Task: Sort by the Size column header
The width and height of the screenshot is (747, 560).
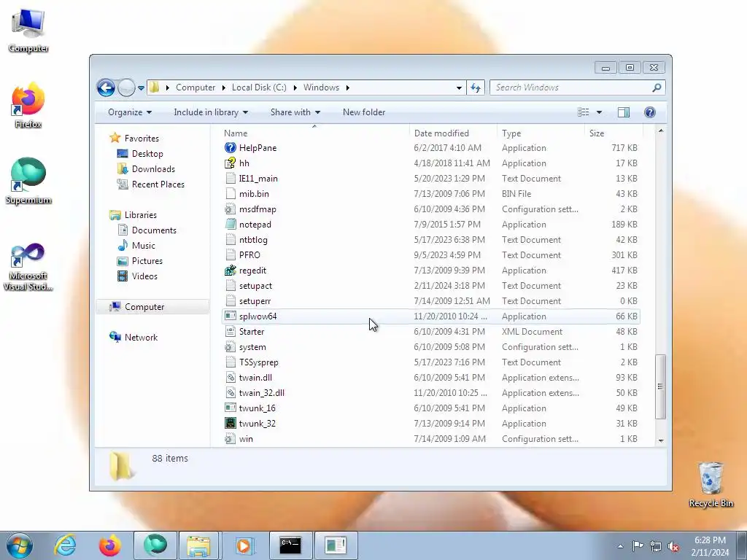Action: 614,133
